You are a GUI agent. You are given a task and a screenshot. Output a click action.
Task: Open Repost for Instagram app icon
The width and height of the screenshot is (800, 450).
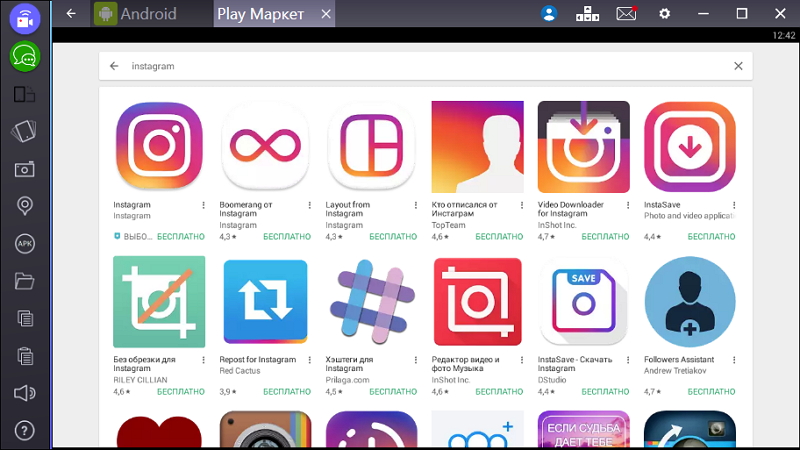click(x=265, y=302)
